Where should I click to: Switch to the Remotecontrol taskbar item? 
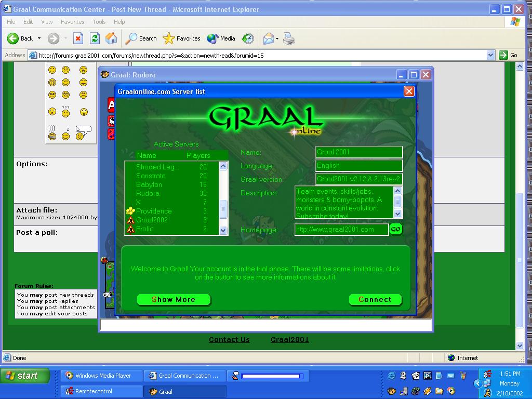coord(101,391)
